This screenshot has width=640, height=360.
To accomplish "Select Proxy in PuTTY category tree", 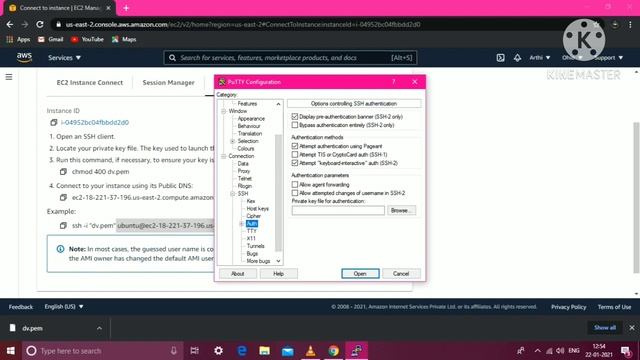I will 244,171.
